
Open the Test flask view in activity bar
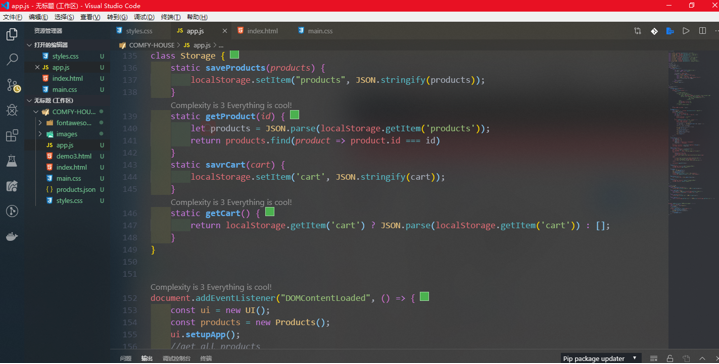pos(12,160)
